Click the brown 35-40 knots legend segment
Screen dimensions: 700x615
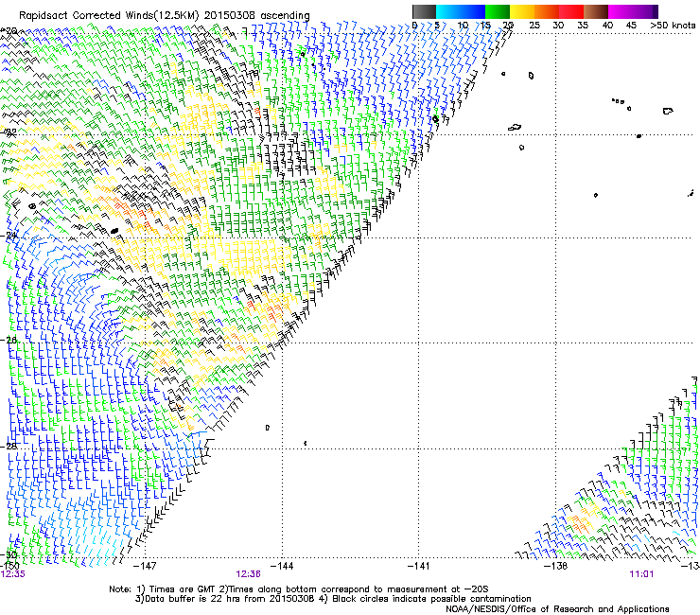(596, 11)
